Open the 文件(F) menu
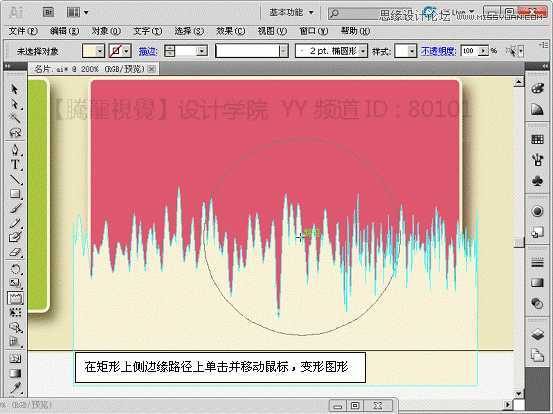553x414 pixels. click(x=23, y=31)
